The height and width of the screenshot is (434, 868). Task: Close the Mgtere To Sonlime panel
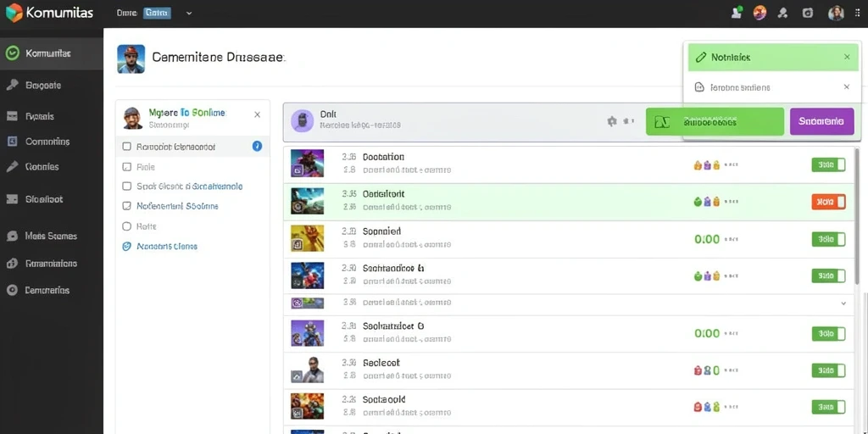click(x=257, y=114)
